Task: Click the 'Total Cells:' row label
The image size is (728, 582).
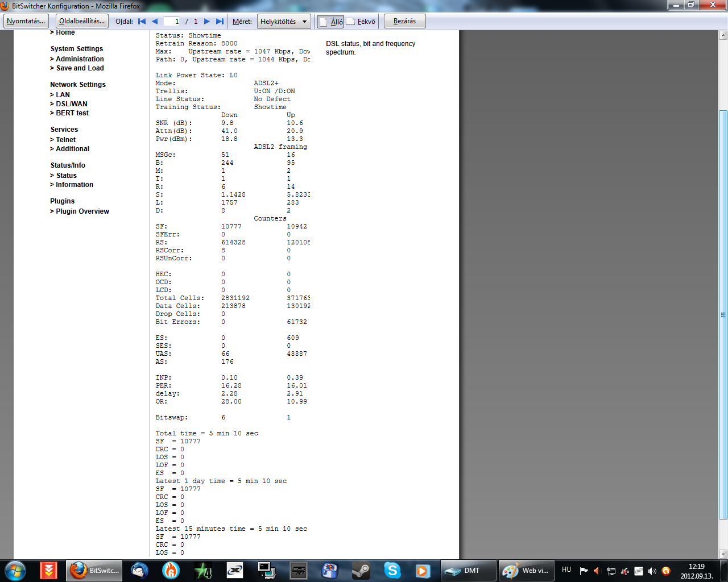Action: [x=180, y=298]
